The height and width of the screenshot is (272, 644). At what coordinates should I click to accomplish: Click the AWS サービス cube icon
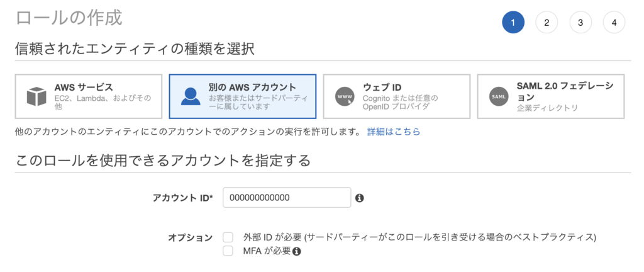pos(36,96)
